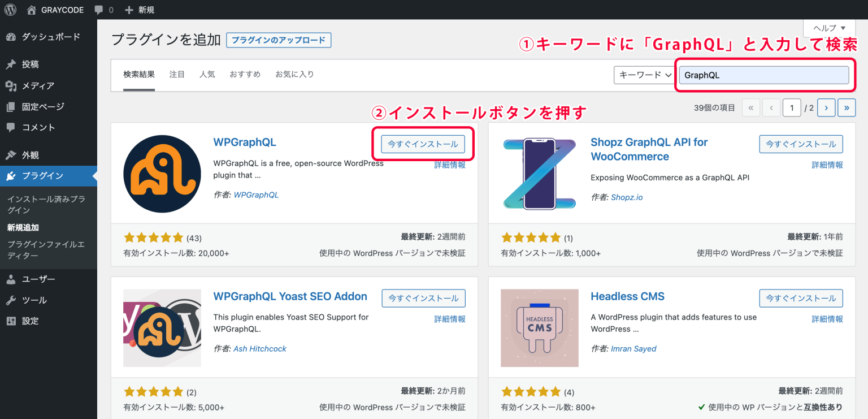868x419 pixels.
Task: Open the WPGraphQL plugin title link
Action: (245, 142)
